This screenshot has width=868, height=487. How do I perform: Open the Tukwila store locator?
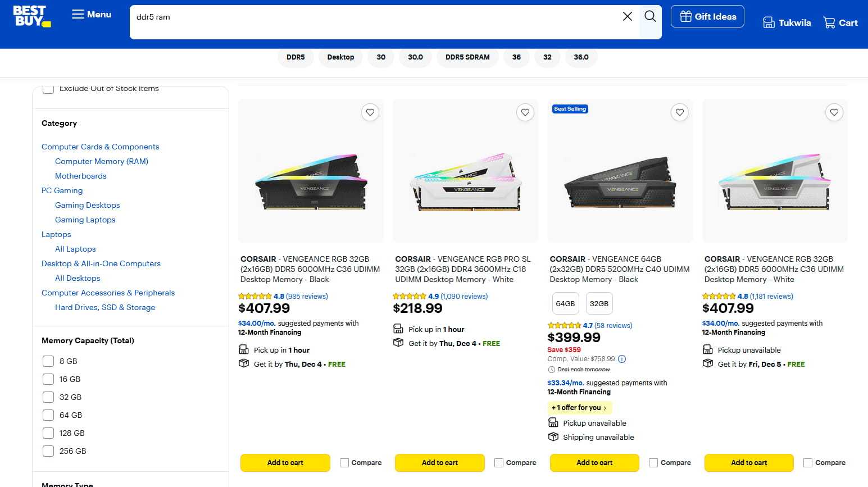coord(787,23)
